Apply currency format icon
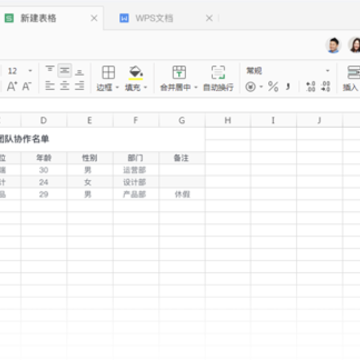This screenshot has width=360, height=360. coord(251,87)
